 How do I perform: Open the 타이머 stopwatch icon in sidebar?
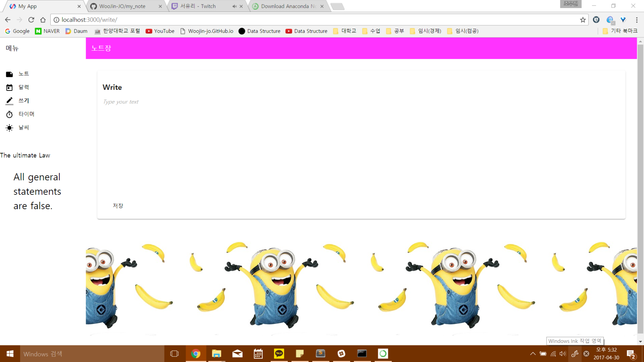(x=9, y=114)
